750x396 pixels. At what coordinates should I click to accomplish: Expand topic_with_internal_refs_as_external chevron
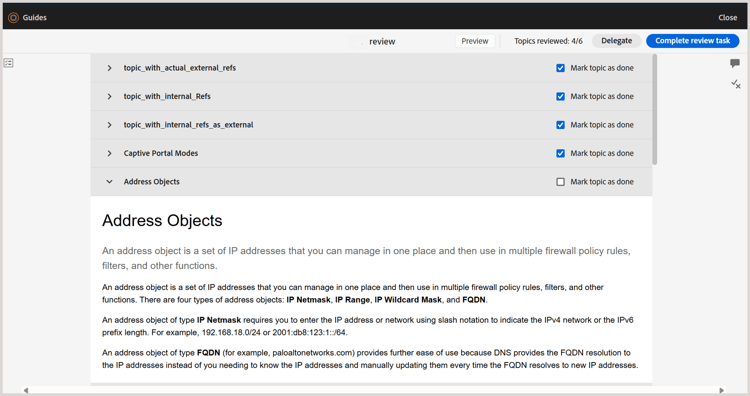[x=110, y=125]
